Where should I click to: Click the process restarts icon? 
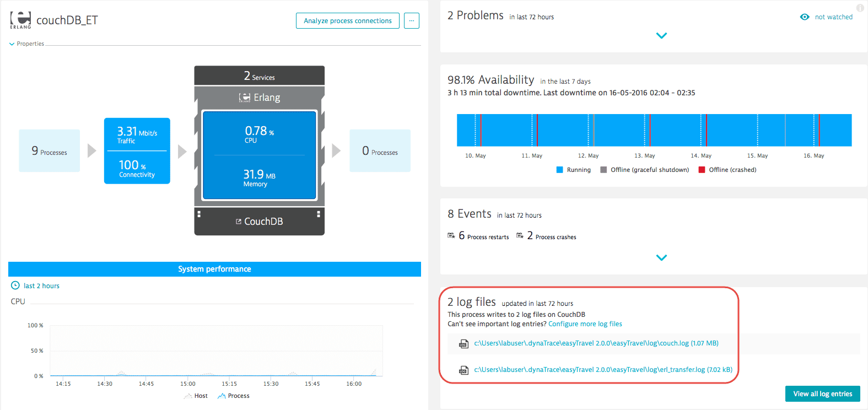(451, 236)
